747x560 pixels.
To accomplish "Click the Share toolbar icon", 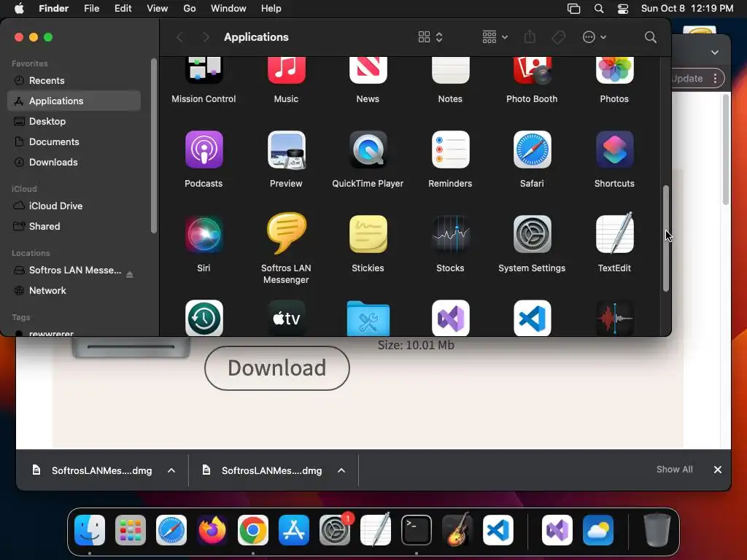I will point(530,36).
